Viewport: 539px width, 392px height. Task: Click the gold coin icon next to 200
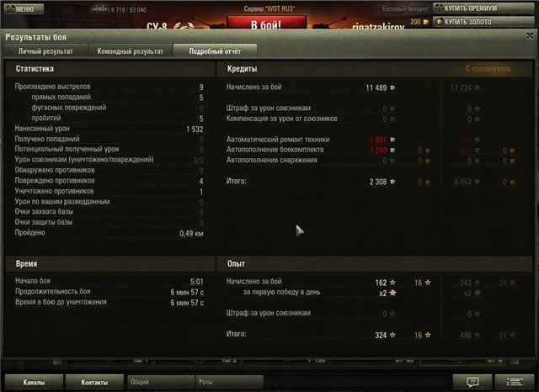coord(425,22)
